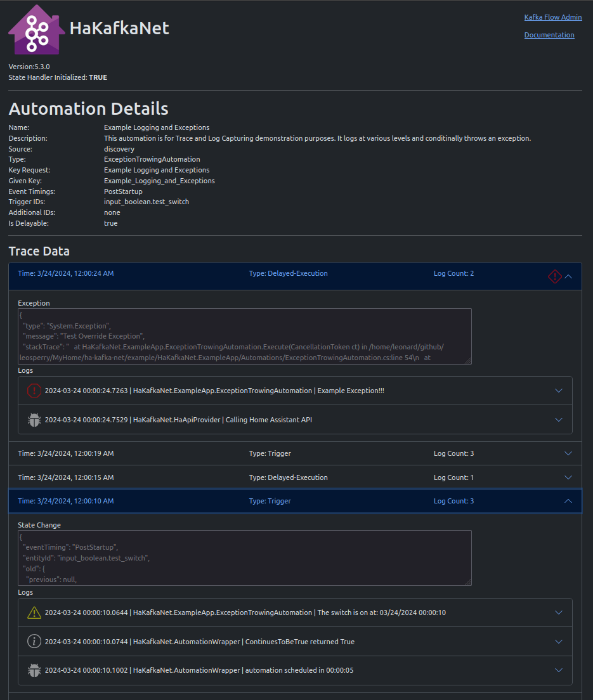Collapse the 12:00:10 AM Trigger trace
The image size is (593, 700).
pyautogui.click(x=568, y=502)
